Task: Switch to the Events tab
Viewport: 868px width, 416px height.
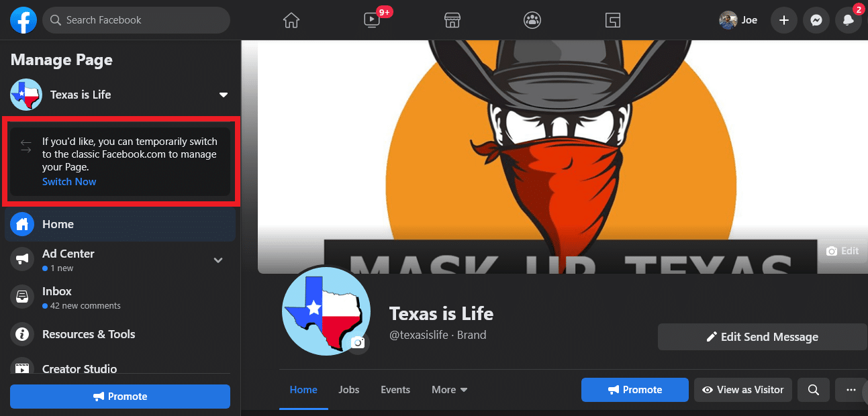Action: 395,390
